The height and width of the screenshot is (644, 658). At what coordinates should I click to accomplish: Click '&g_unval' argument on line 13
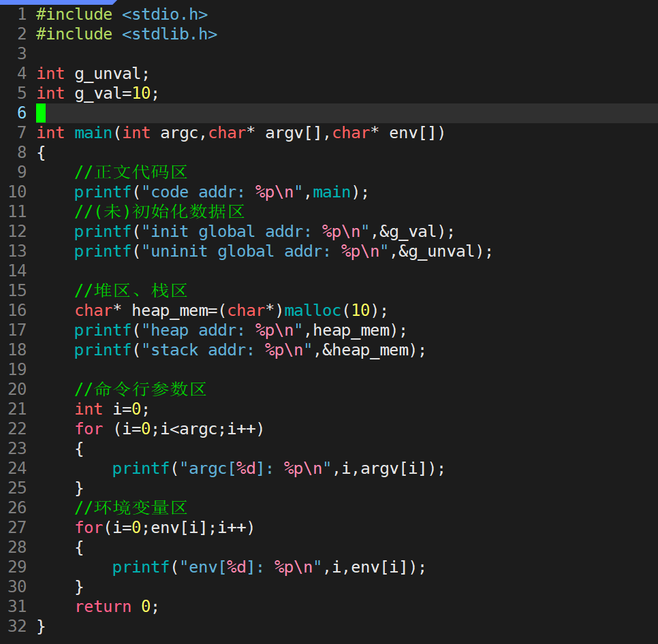click(x=437, y=252)
